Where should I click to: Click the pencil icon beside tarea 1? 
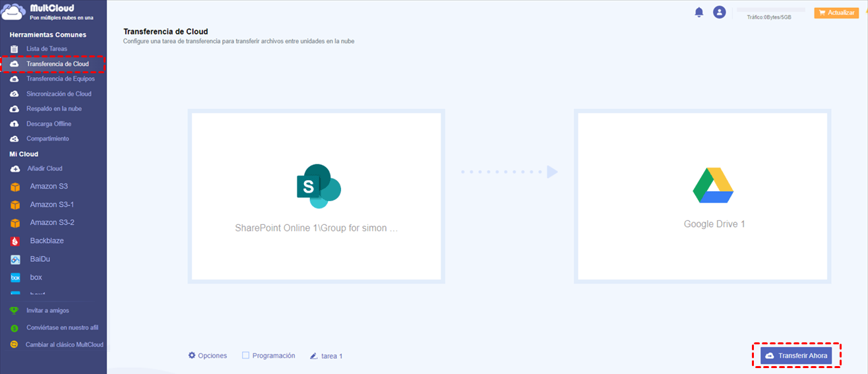pos(314,356)
